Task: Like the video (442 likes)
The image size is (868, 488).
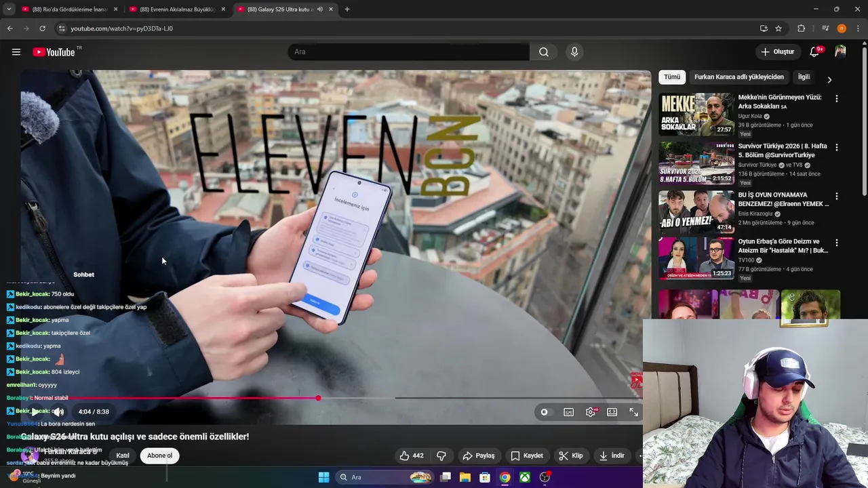Action: pyautogui.click(x=411, y=456)
